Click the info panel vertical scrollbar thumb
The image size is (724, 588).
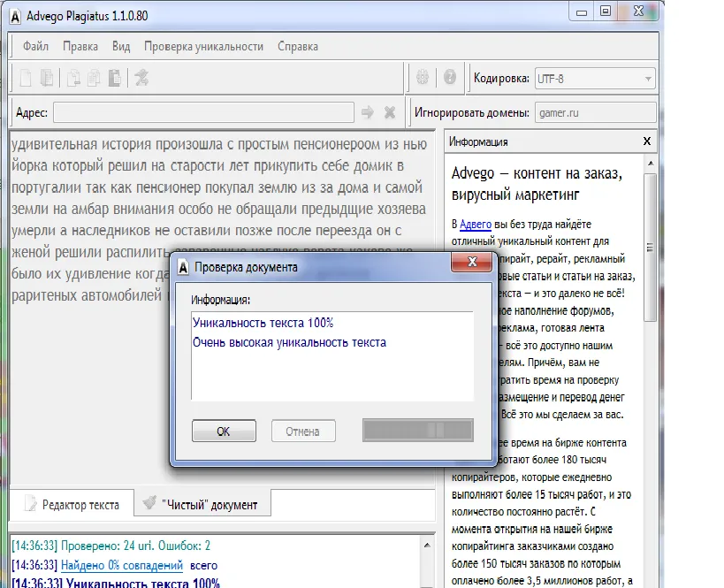650,247
